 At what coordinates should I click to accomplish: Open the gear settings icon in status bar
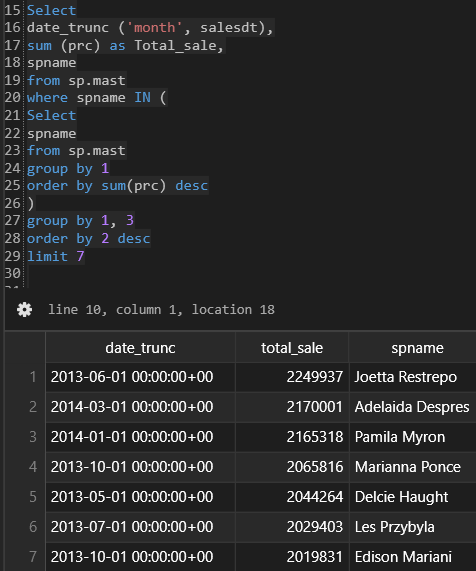pyautogui.click(x=24, y=310)
